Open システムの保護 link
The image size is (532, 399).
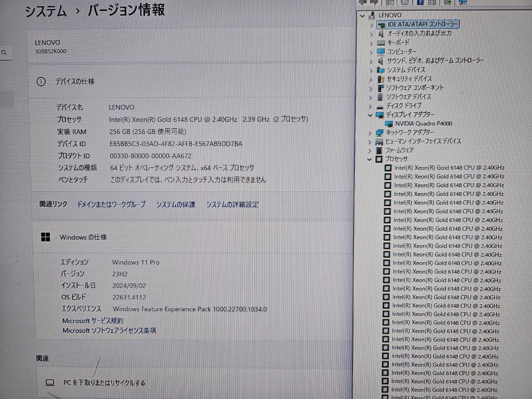176,204
